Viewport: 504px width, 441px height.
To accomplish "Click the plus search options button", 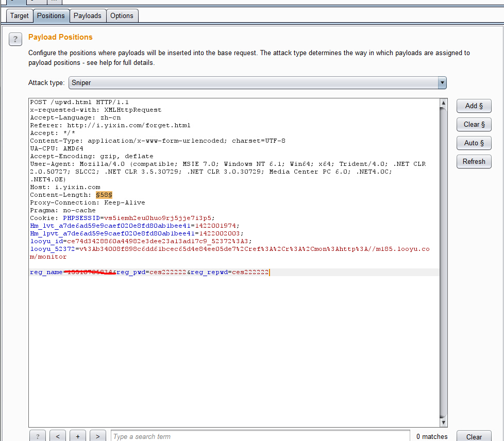I will (x=78, y=436).
